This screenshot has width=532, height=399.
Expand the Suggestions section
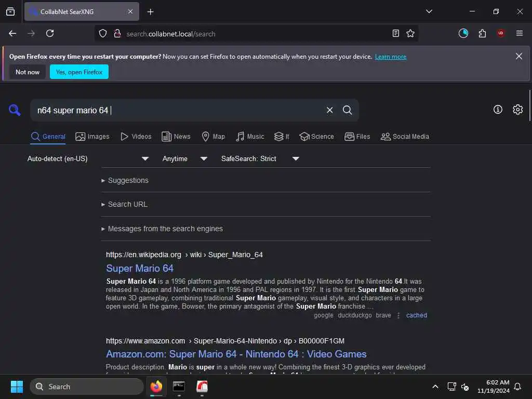click(x=125, y=180)
